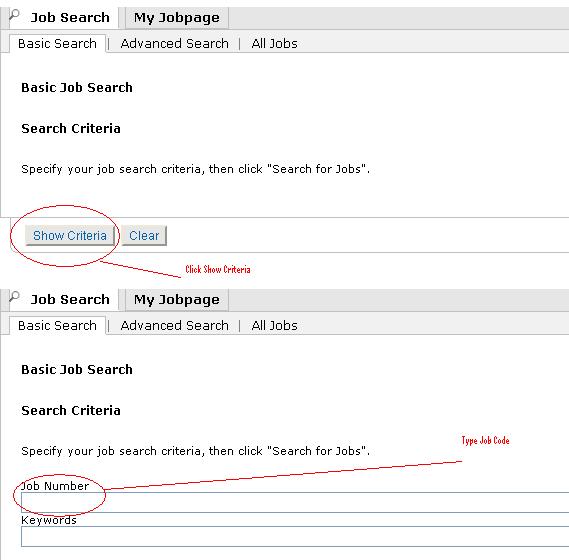Image resolution: width=569 pixels, height=560 pixels.
Task: Click the Clear button
Action: click(x=144, y=236)
